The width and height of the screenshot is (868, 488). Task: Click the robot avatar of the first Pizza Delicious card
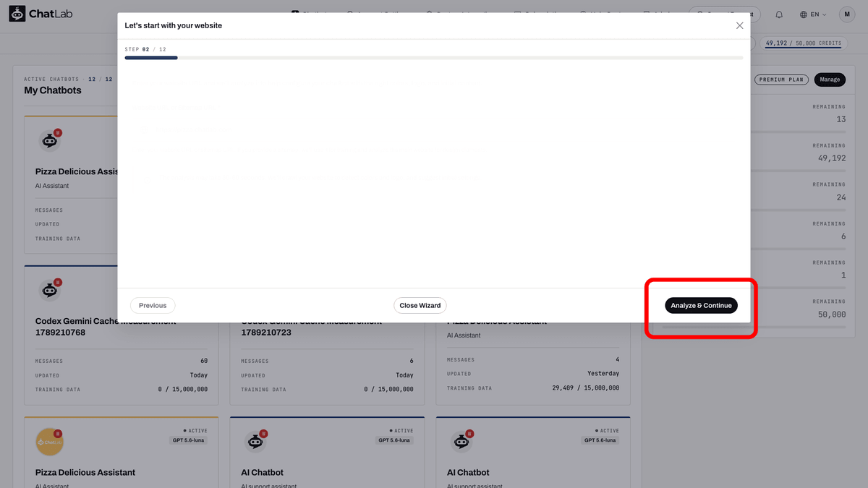(x=50, y=140)
